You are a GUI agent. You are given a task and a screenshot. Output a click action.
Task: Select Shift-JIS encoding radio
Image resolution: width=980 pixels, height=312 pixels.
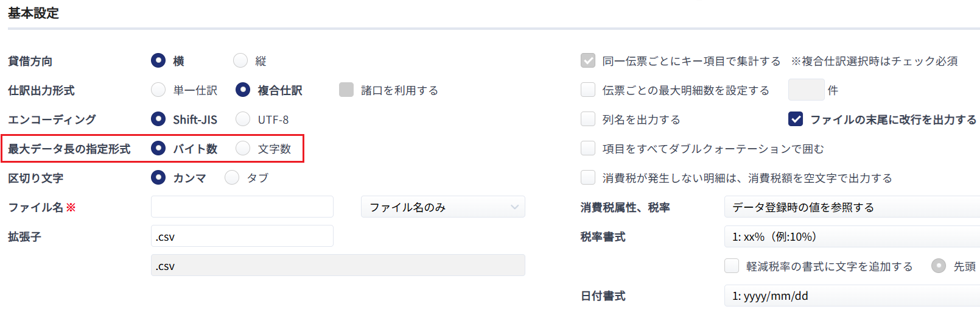click(158, 119)
